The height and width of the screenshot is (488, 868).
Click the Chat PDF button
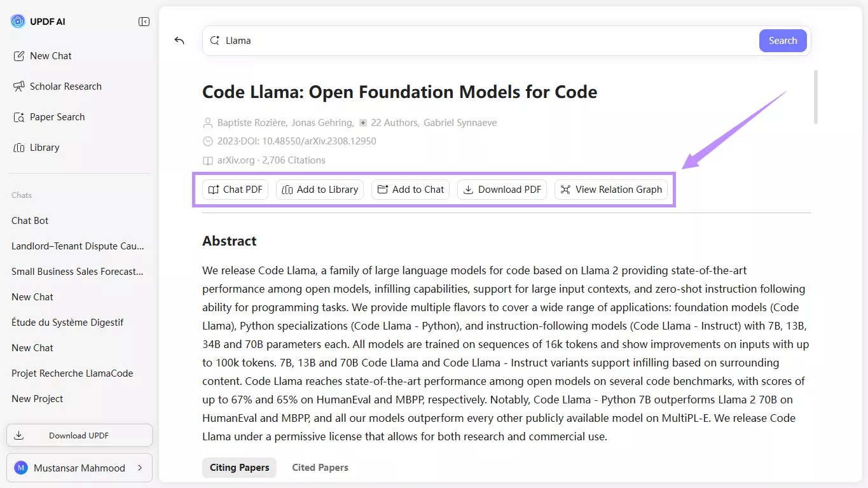click(235, 190)
